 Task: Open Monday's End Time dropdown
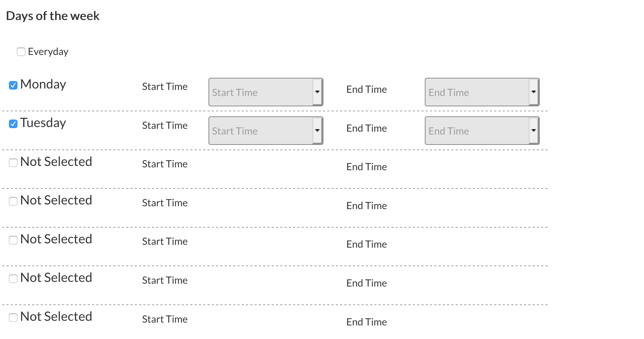click(482, 92)
